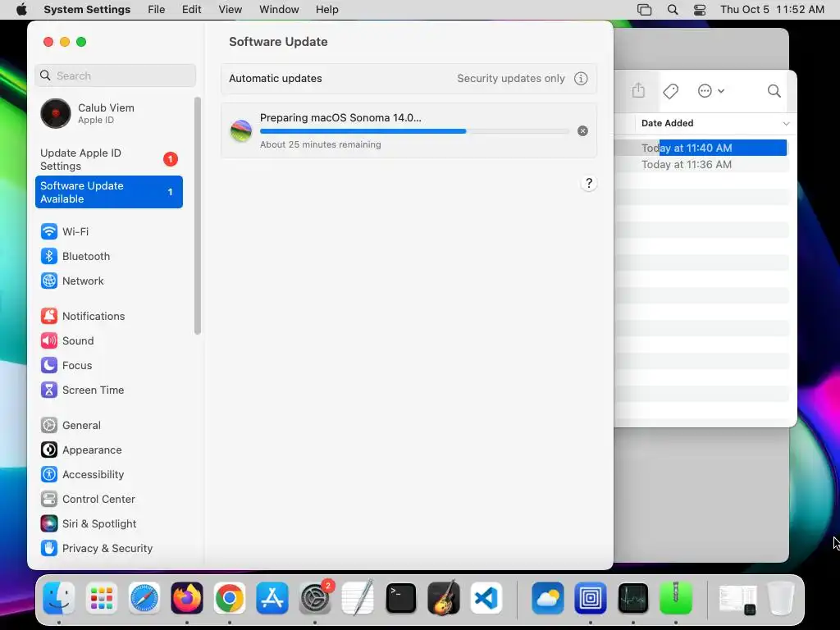Viewport: 840px width, 630px height.
Task: Launch Visual Studio Code from the Dock
Action: [x=486, y=598]
